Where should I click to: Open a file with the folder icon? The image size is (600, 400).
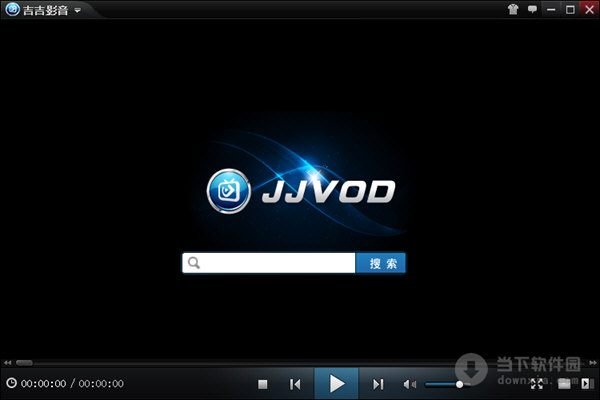[564, 384]
